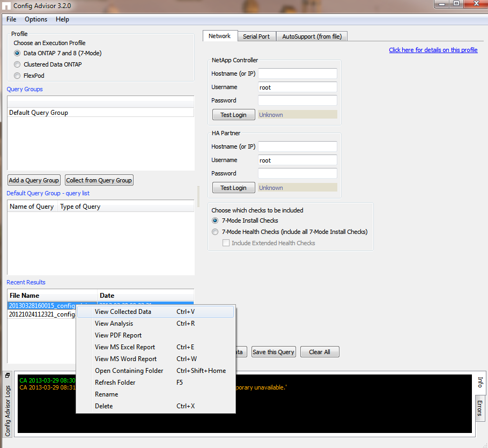Switch log panel to Info tab
The width and height of the screenshot is (488, 448).
pos(480,383)
